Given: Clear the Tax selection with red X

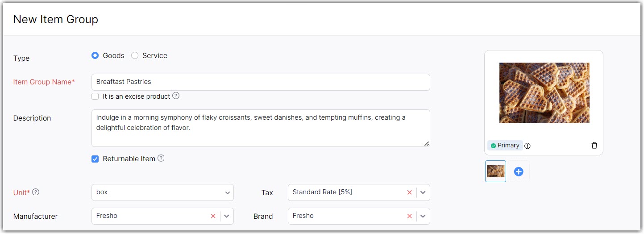Looking at the screenshot, I should 409,192.
